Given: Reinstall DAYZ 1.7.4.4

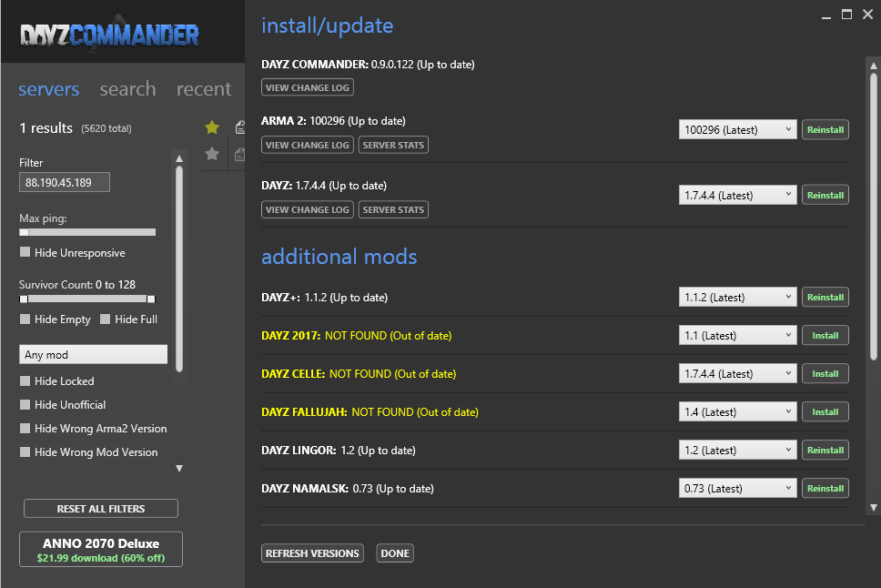Looking at the screenshot, I should coord(825,195).
